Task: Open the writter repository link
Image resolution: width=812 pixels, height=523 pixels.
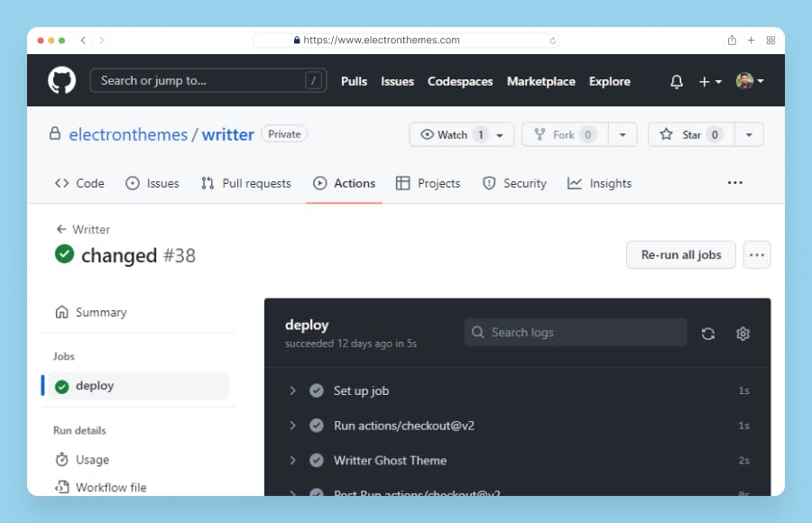Action: pyautogui.click(x=228, y=134)
